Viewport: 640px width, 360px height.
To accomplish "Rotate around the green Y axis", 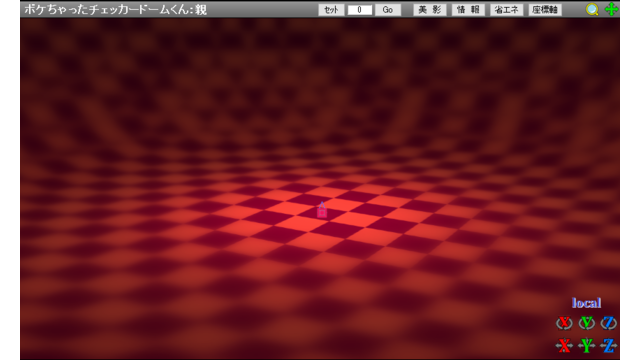I will click(587, 323).
